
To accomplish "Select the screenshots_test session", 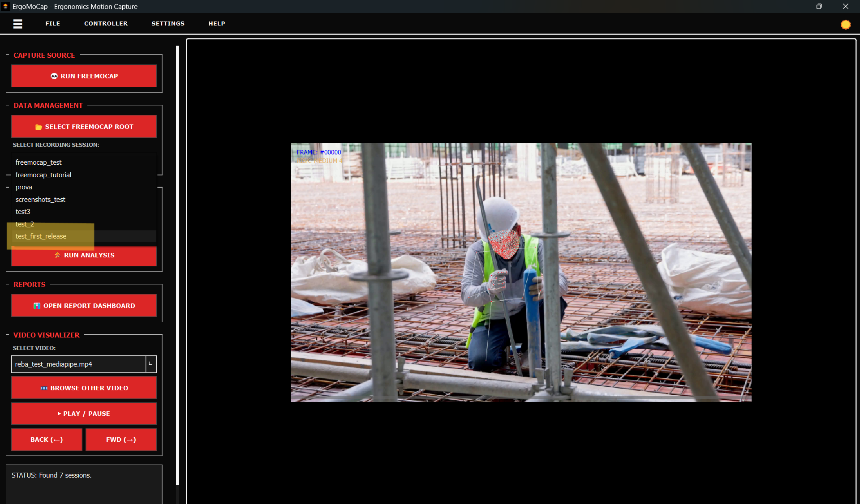I will (84, 200).
